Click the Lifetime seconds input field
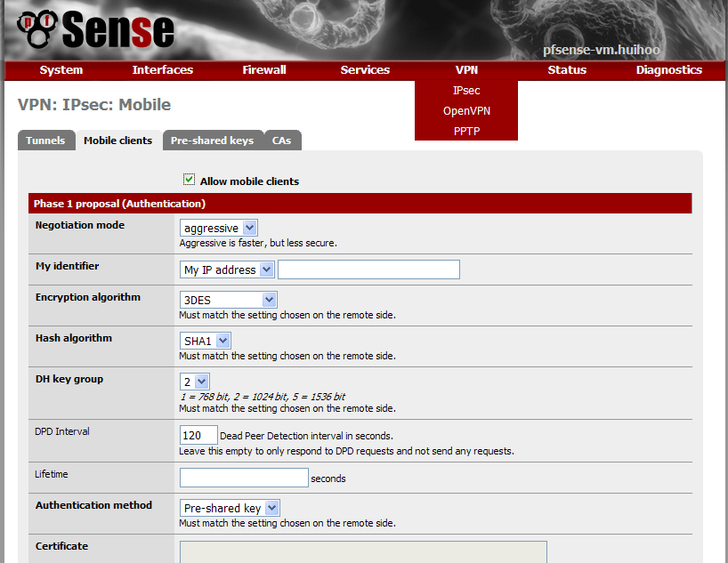Screen dimensions: 728x563 (244, 478)
